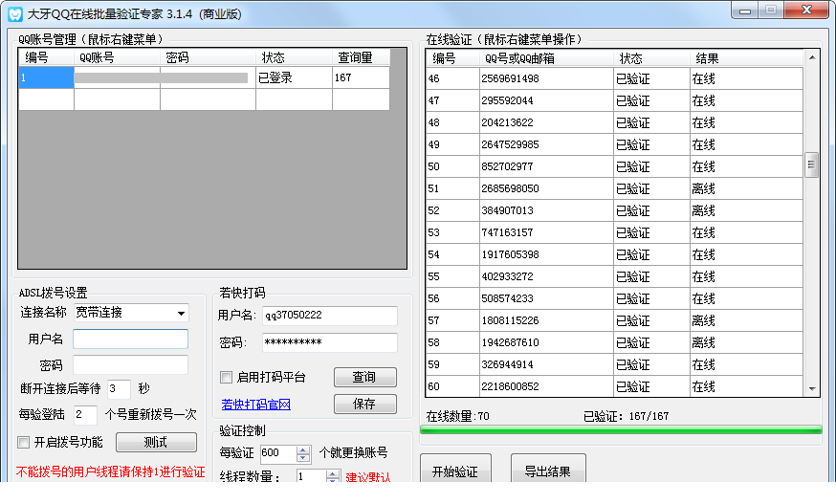Click the 若快打码 username field qq37050222

(x=330, y=316)
